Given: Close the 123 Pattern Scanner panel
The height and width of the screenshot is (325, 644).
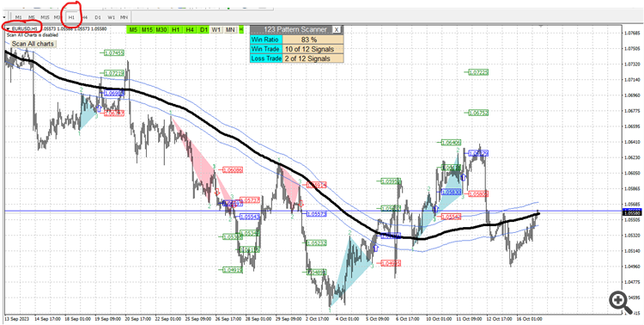Looking at the screenshot, I should pyautogui.click(x=337, y=29).
